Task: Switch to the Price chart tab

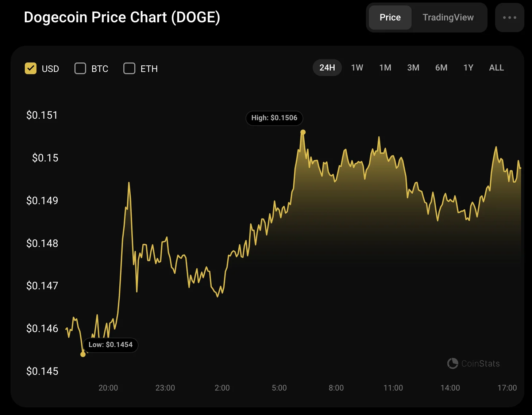Action: [x=390, y=18]
